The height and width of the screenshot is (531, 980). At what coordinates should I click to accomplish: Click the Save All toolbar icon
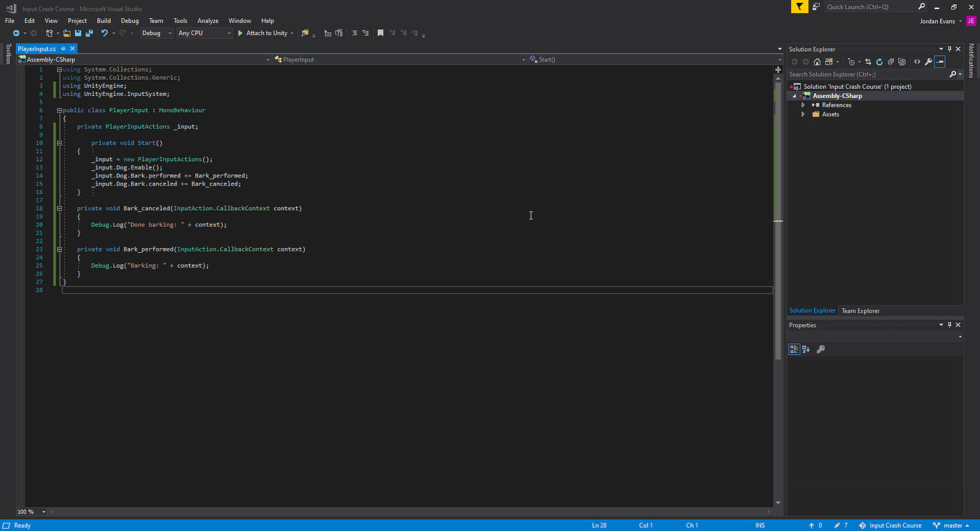click(89, 33)
